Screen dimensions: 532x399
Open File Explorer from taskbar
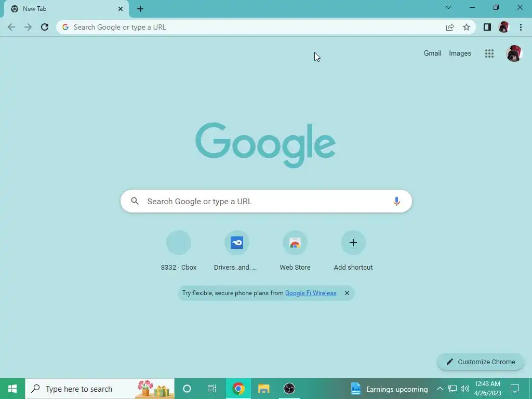click(x=263, y=389)
